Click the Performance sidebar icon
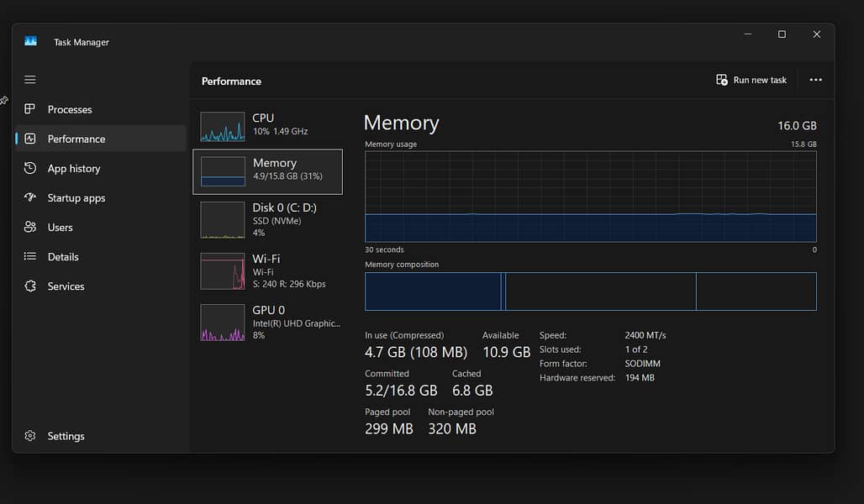 [30, 139]
